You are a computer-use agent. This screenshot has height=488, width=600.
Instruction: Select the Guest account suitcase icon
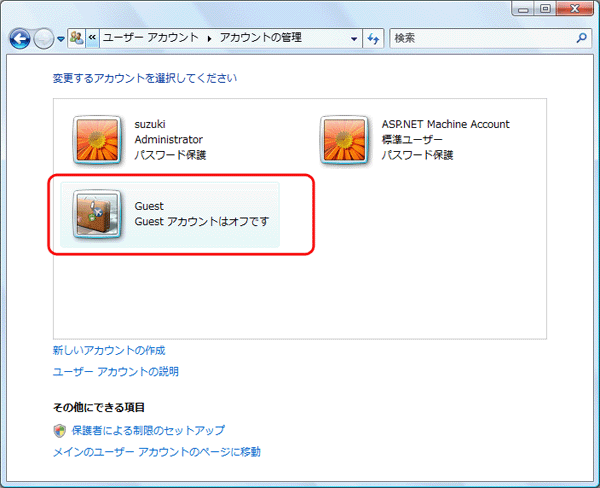click(x=98, y=213)
